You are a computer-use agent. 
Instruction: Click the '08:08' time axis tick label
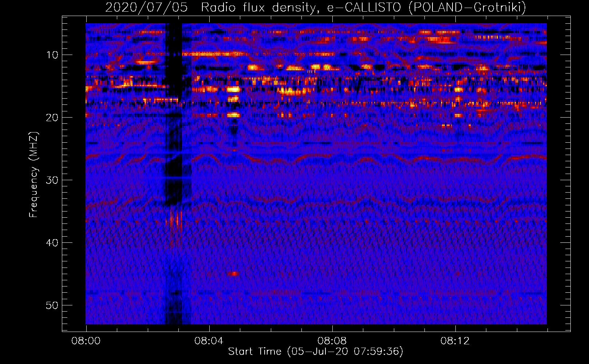(332, 341)
